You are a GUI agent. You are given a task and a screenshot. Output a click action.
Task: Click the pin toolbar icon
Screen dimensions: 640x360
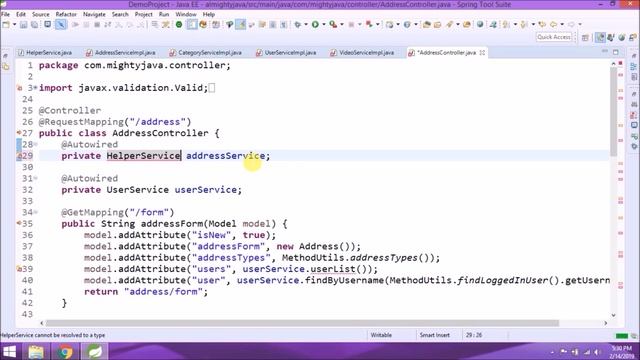pyautogui.click(x=229, y=24)
